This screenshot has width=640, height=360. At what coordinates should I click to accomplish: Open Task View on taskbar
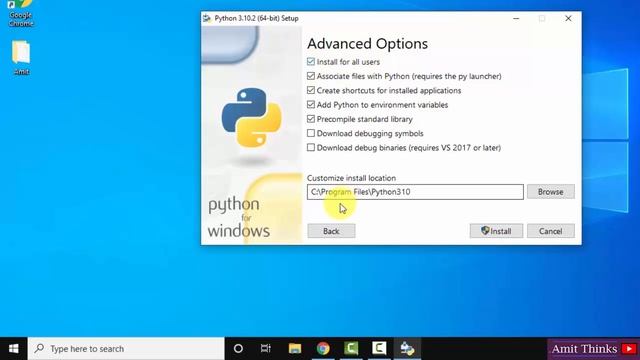pos(266,349)
